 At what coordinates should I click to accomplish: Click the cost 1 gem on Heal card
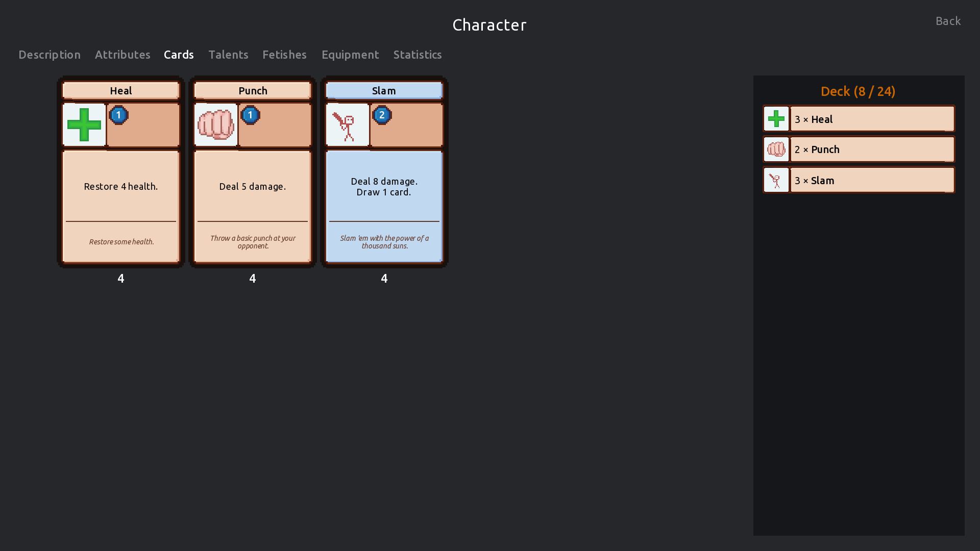coord(118,115)
